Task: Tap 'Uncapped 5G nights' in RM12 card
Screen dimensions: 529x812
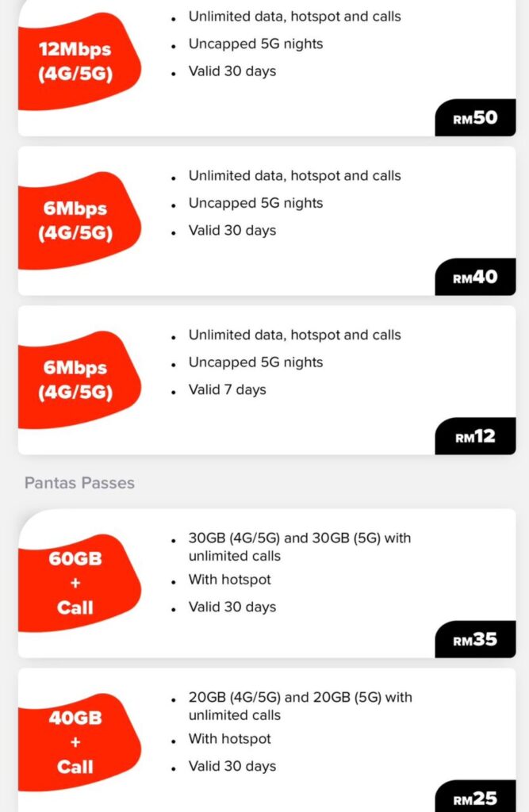Action: click(255, 362)
